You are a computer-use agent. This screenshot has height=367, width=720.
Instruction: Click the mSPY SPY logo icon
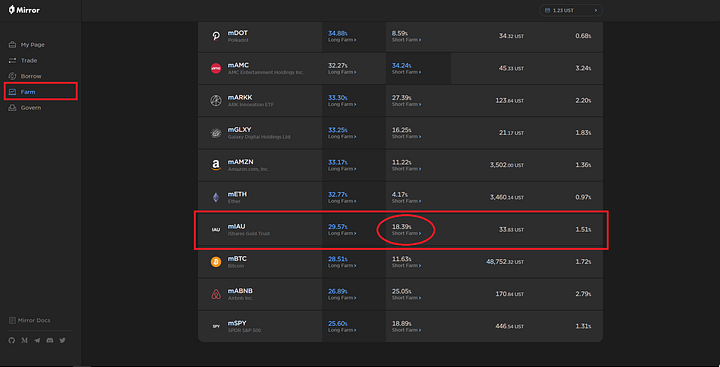click(215, 327)
